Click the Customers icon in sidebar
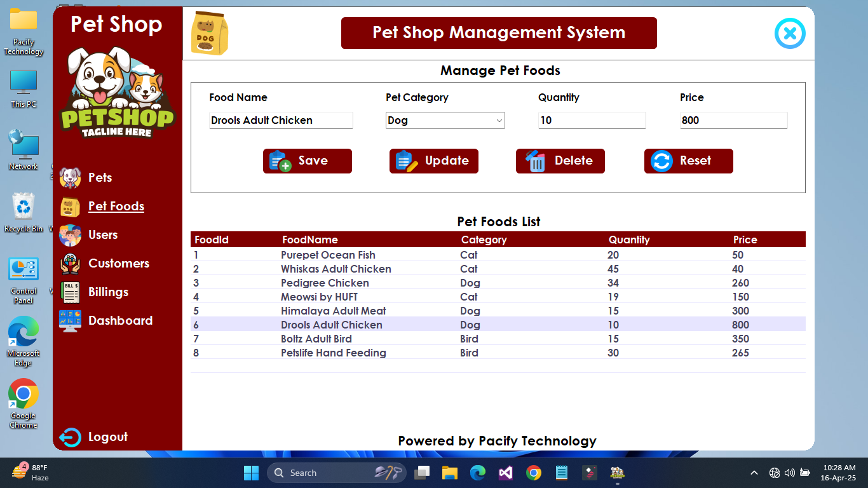 70,264
